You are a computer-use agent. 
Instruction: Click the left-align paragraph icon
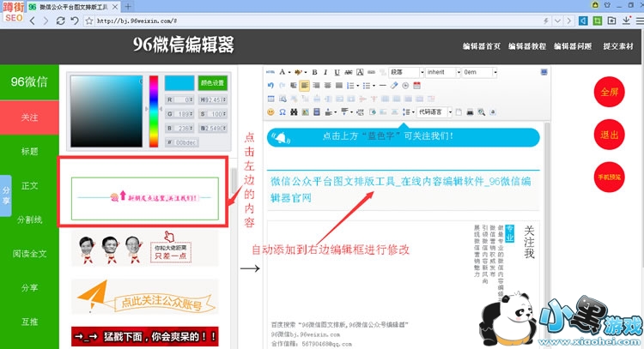click(304, 85)
